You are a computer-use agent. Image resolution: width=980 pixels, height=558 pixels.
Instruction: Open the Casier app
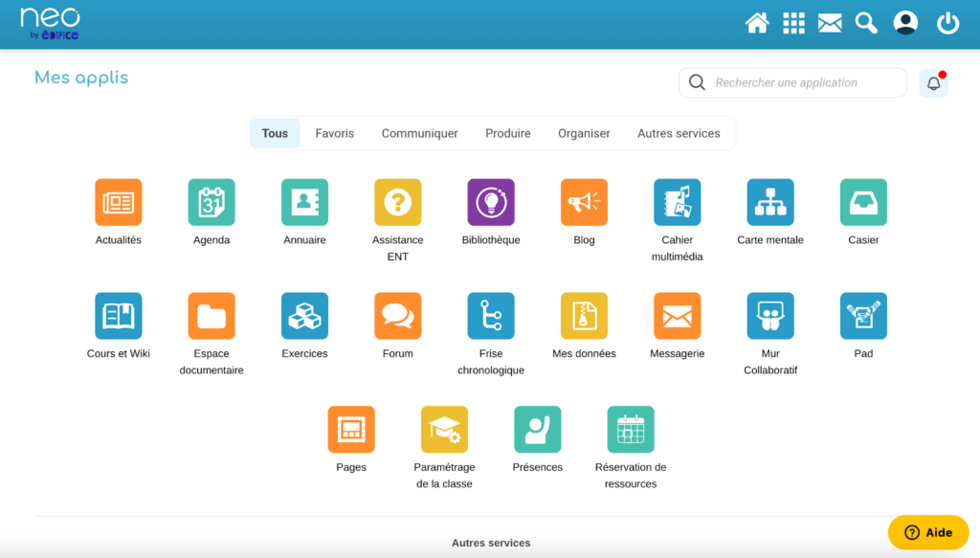coord(863,203)
